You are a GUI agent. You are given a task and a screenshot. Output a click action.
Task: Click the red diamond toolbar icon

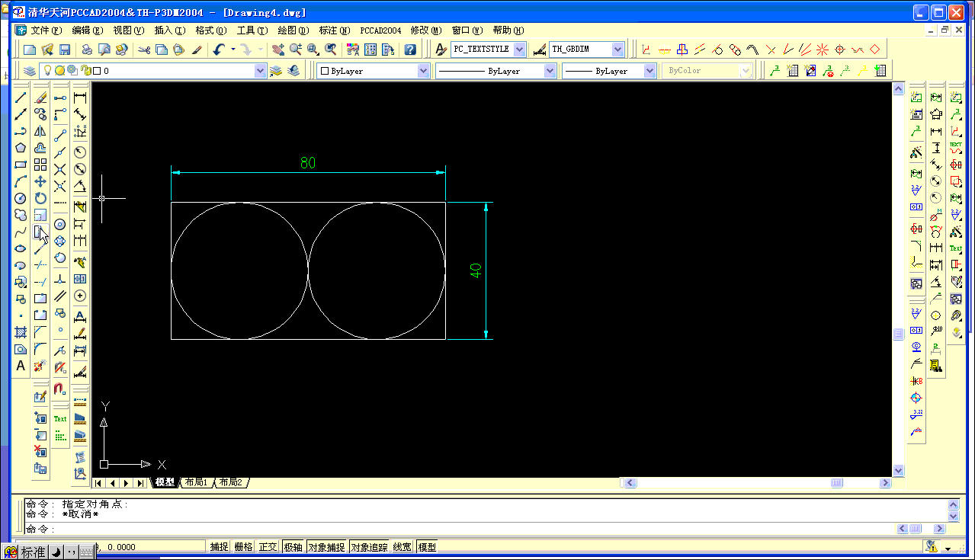[x=874, y=50]
